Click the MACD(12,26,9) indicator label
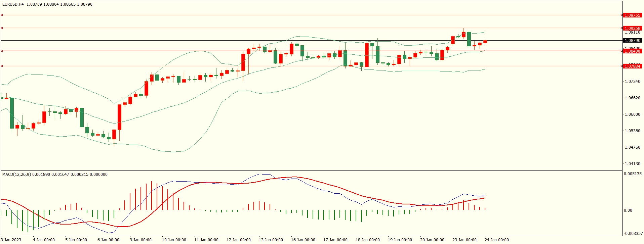 [16, 175]
